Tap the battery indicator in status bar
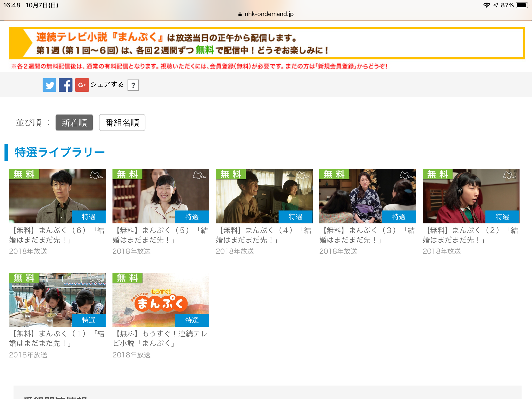 522,5
